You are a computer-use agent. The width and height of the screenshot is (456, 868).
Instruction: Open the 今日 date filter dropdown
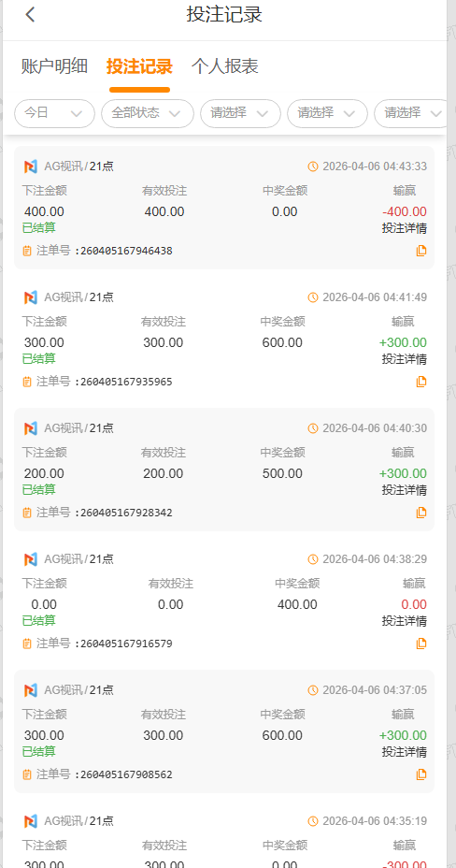click(x=55, y=113)
